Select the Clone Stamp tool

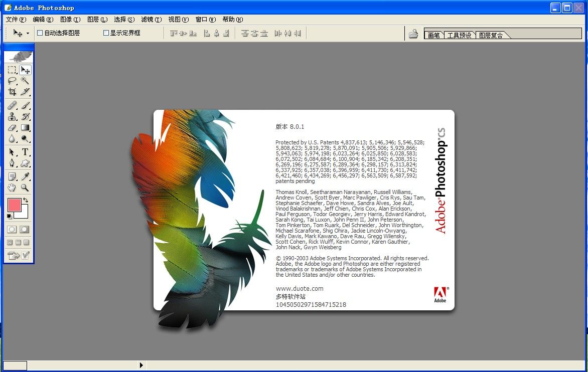pyautogui.click(x=12, y=116)
